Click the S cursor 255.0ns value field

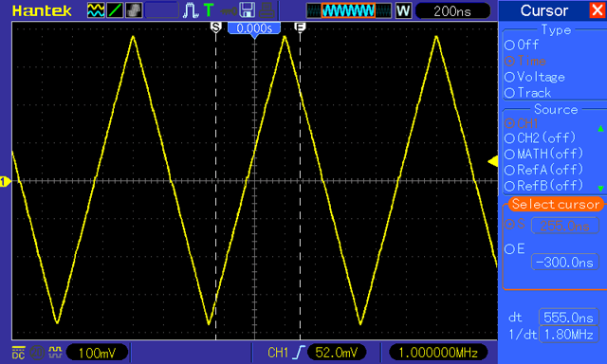565,226
